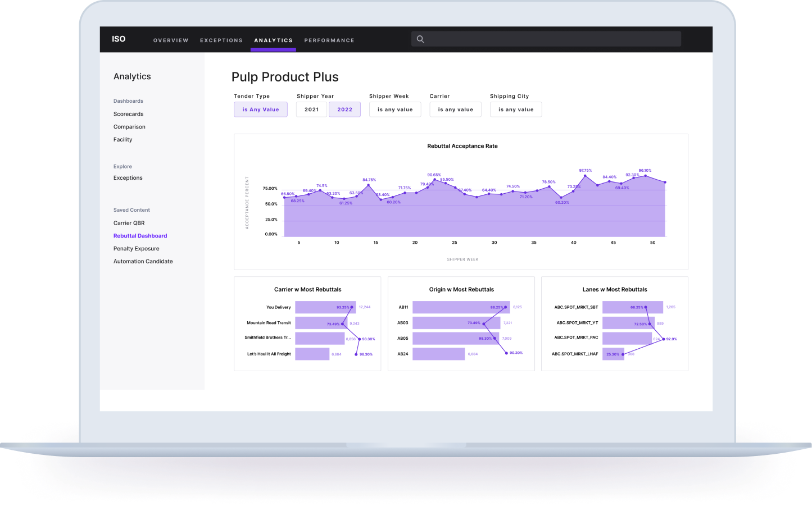This screenshot has height=506, width=812.
Task: Open Comparison dashboard in sidebar
Action: coord(129,127)
